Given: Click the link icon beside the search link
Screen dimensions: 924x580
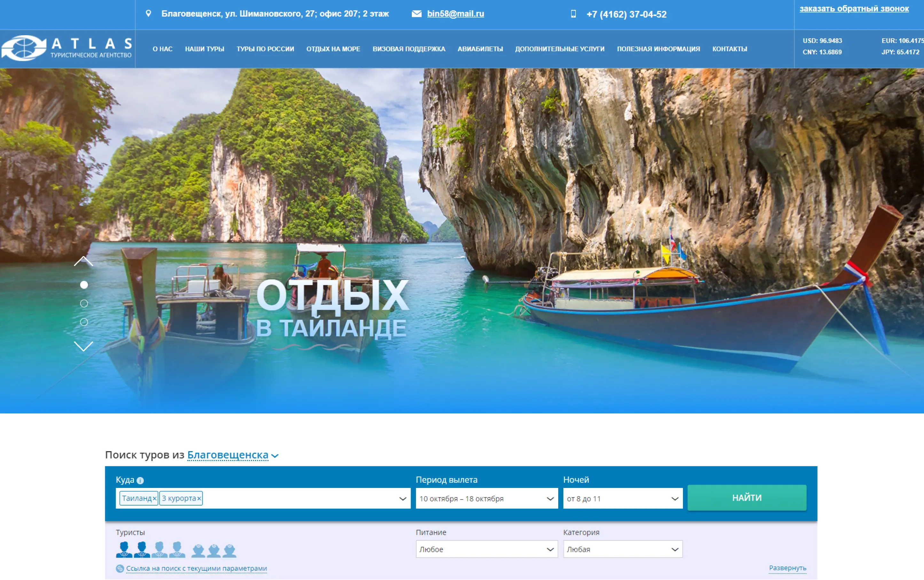Looking at the screenshot, I should point(120,568).
